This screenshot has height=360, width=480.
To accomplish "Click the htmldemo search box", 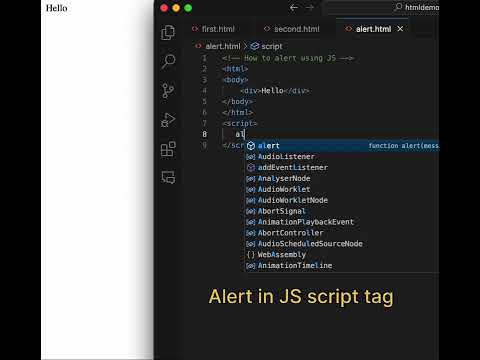I will (382, 7).
